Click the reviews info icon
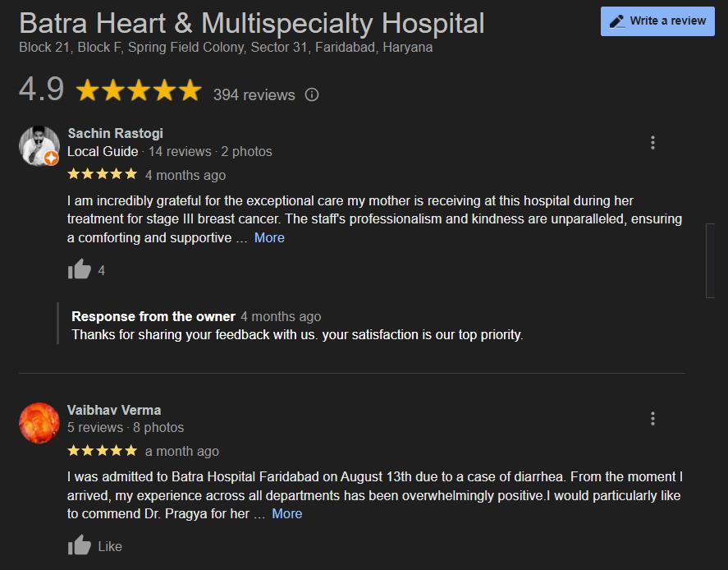 (312, 94)
